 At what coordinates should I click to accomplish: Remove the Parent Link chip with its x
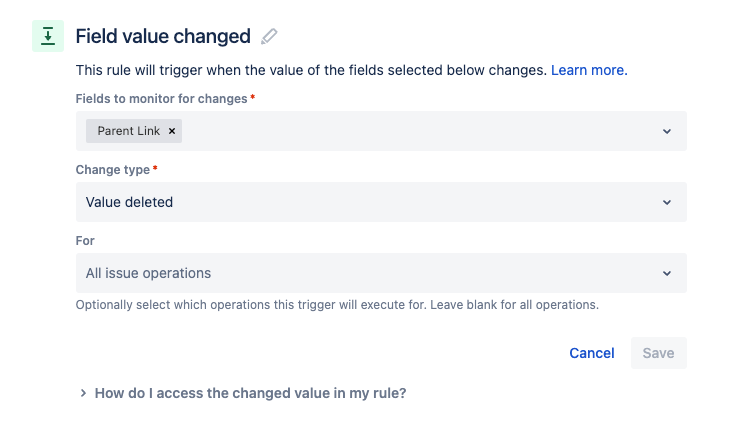pos(172,131)
